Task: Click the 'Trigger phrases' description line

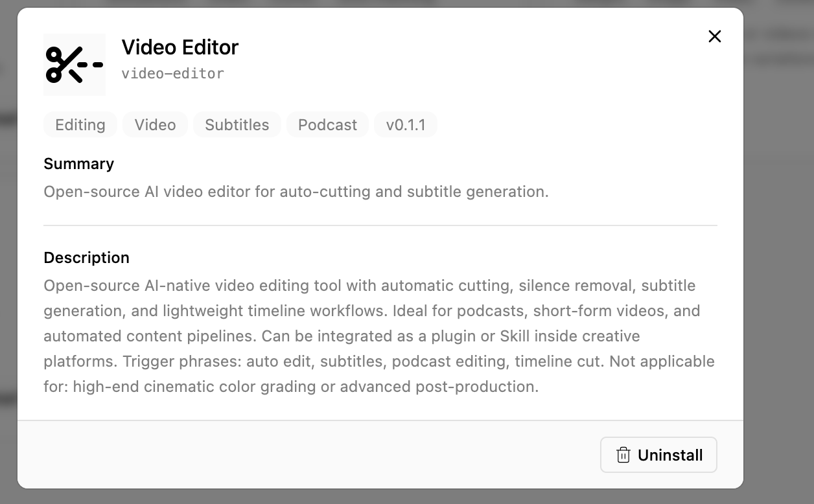Action: click(379, 361)
